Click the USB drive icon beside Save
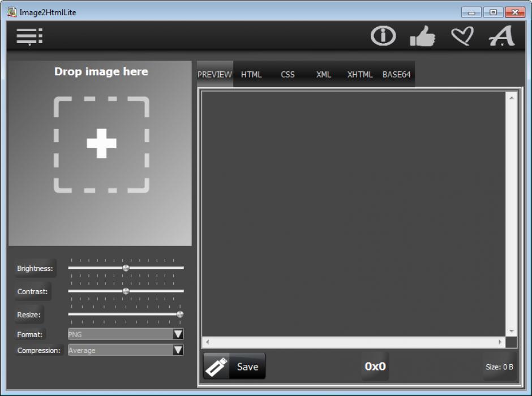 point(216,367)
